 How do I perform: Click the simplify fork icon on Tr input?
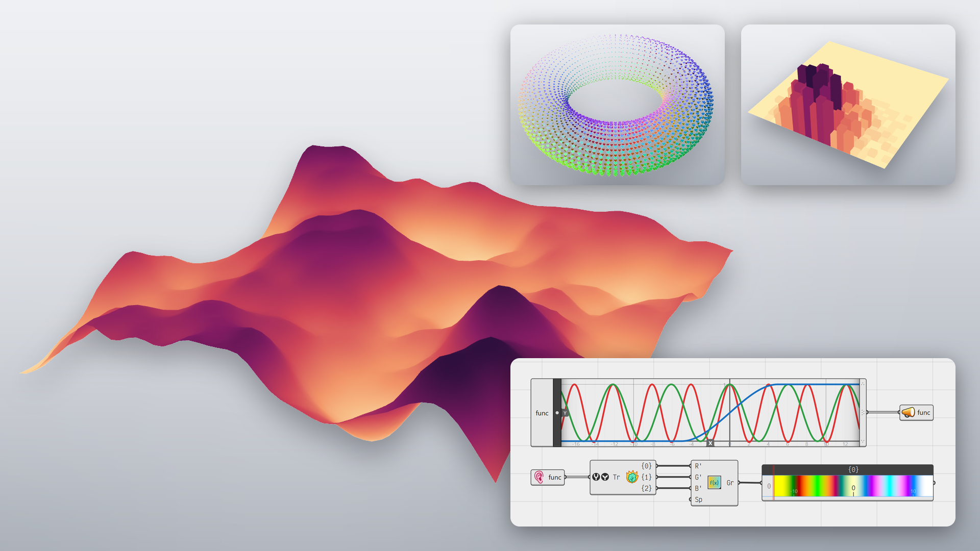pyautogui.click(x=605, y=477)
